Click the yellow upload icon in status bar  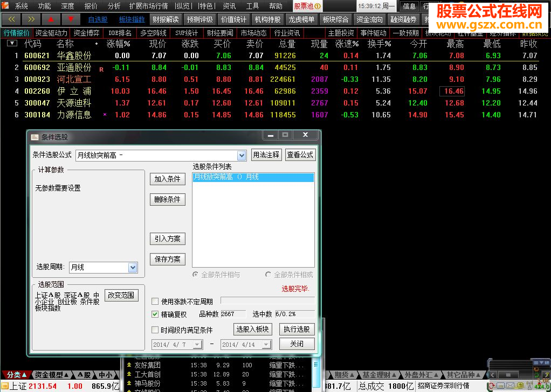520,386
